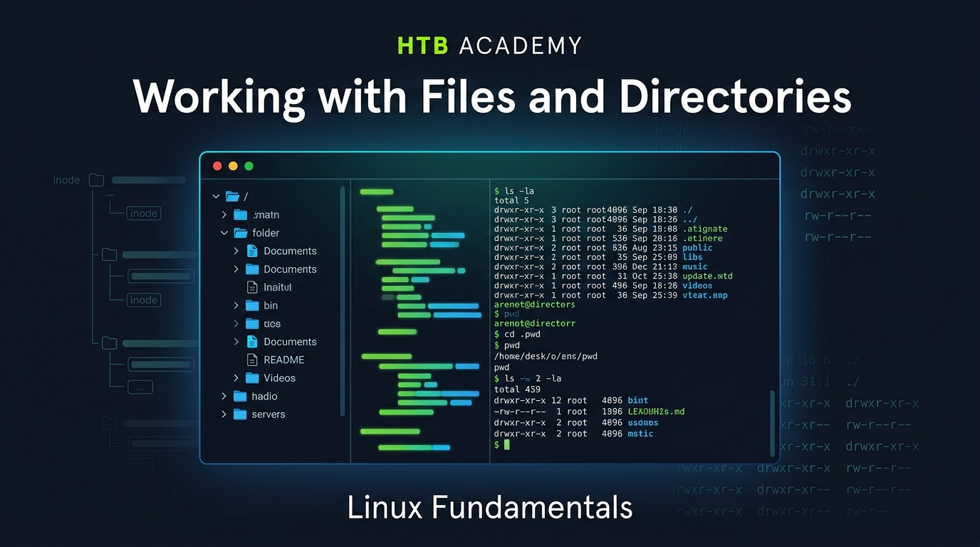980x547 pixels.
Task: Click the music entry in terminal listing
Action: point(695,266)
